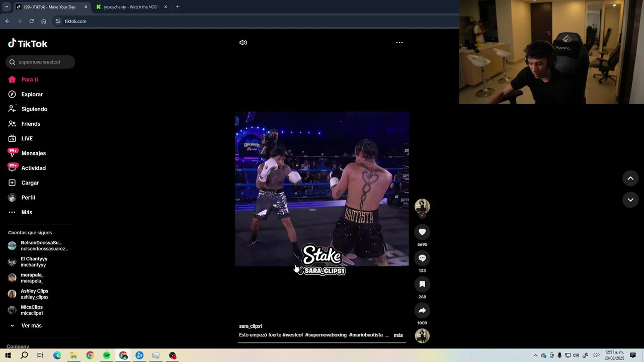Click the sara_clips1 username under the video
The image size is (644, 362).
click(251, 326)
